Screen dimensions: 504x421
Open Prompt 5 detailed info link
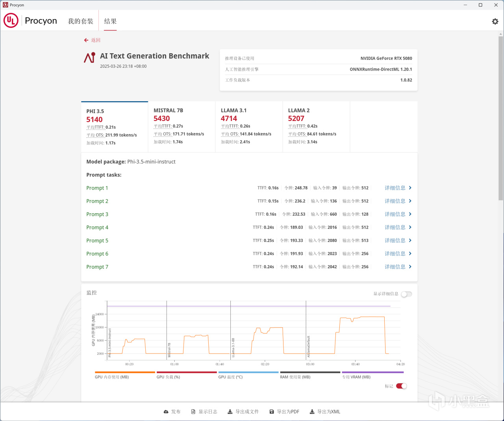(x=395, y=240)
